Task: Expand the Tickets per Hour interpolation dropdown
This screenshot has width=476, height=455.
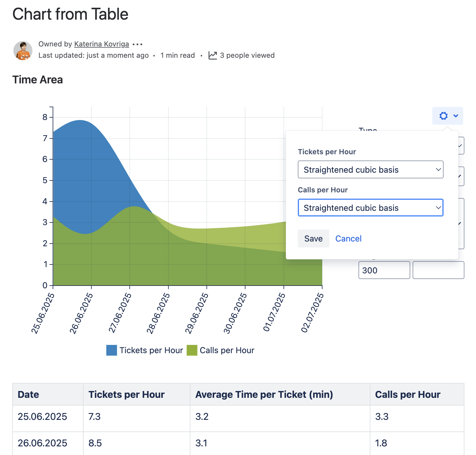Action: click(x=370, y=170)
